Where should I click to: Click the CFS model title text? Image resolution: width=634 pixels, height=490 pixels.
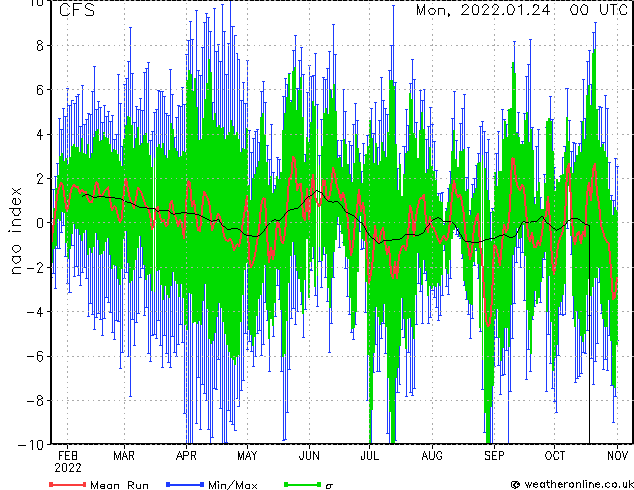[x=77, y=10]
